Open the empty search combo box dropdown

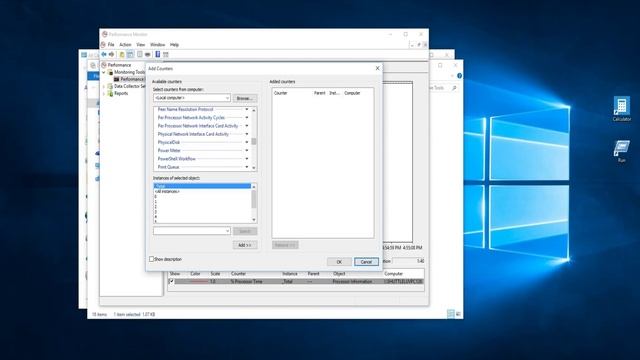pos(227,231)
